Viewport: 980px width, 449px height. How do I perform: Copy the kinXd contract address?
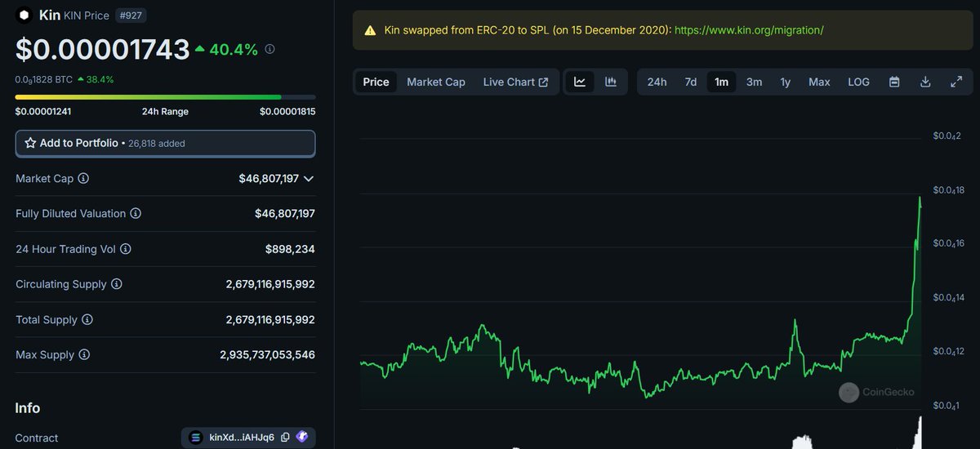[285, 438]
